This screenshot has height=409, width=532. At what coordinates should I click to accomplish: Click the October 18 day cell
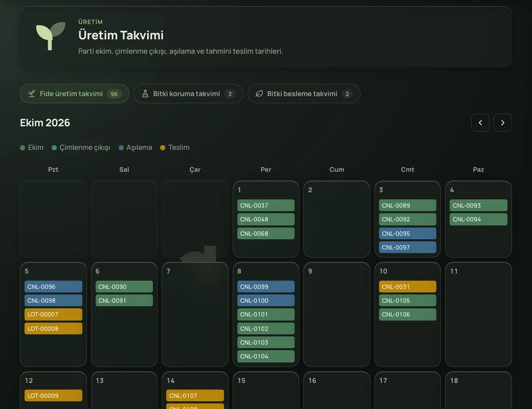tap(478, 391)
